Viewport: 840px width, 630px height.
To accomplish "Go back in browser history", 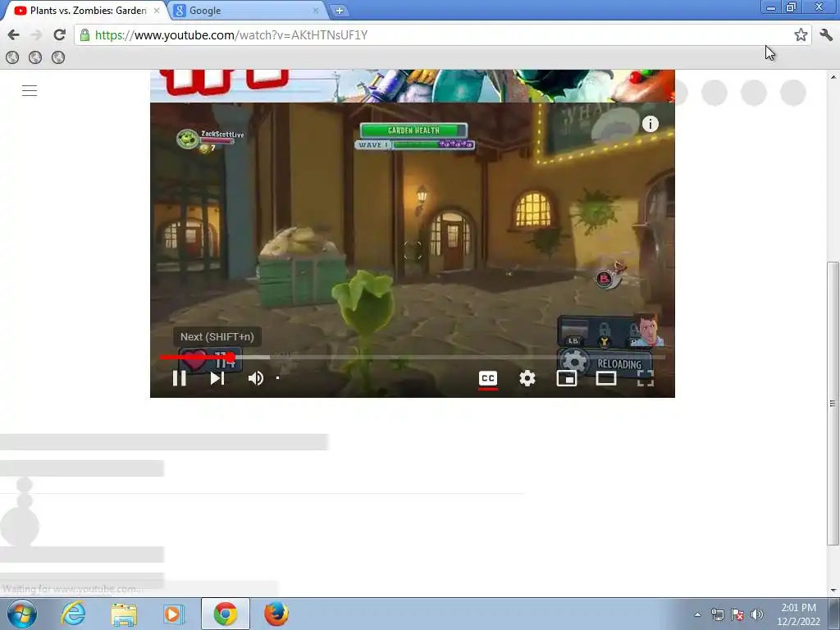I will (13, 34).
